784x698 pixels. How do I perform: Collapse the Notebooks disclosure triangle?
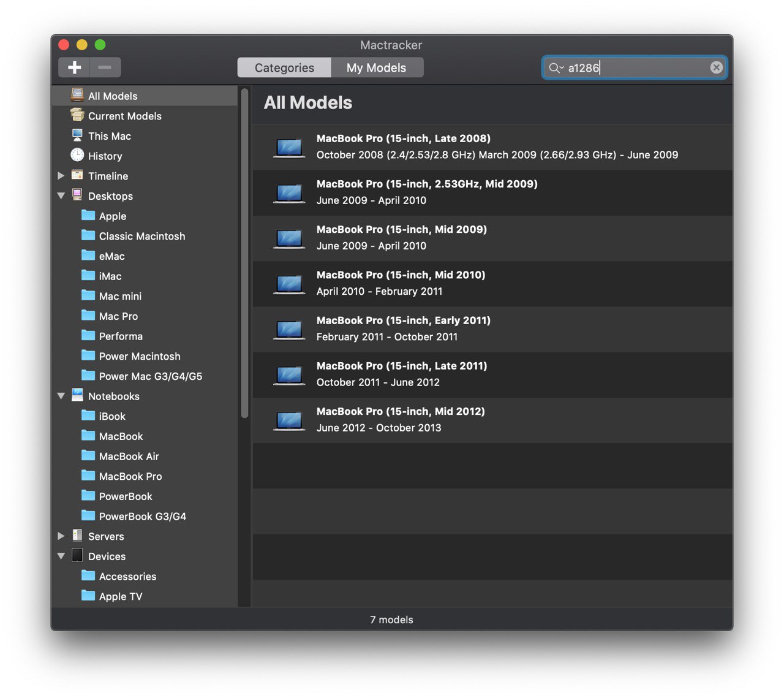[61, 396]
